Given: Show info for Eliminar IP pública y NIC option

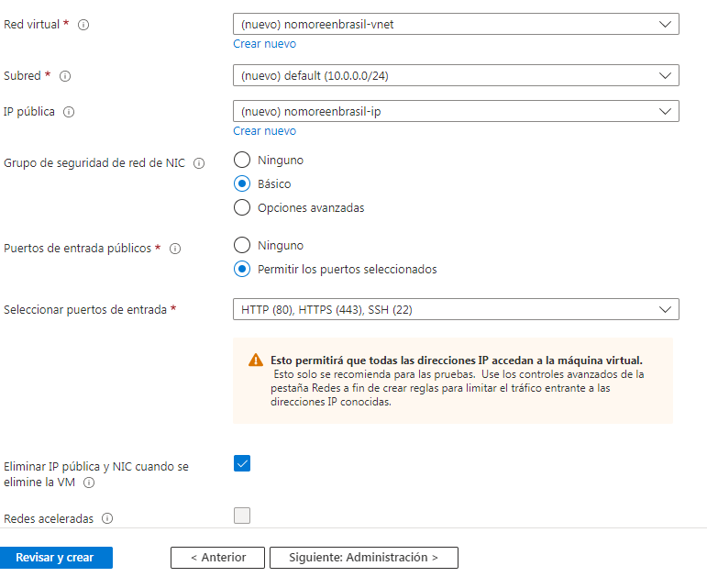Looking at the screenshot, I should (89, 483).
